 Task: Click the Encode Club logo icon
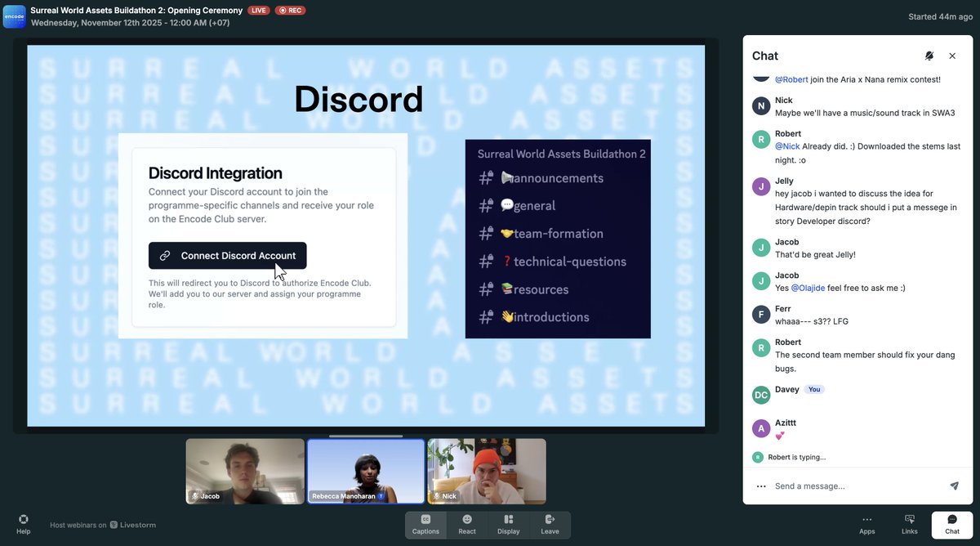[x=15, y=16]
